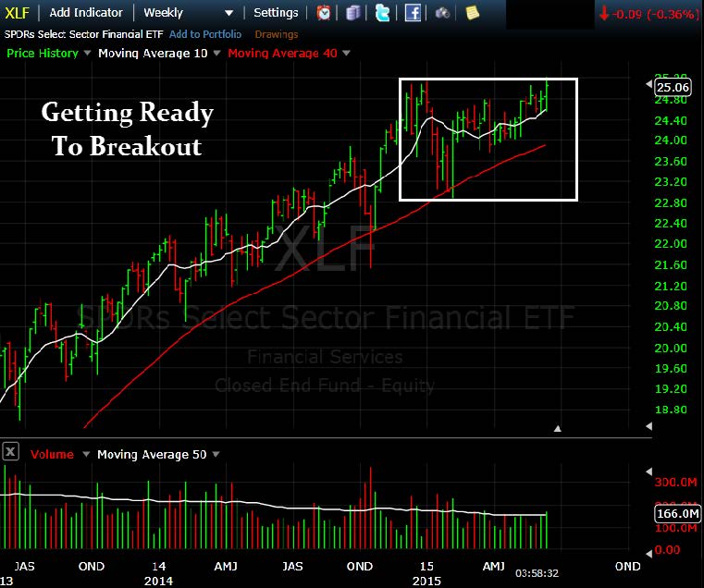The height and width of the screenshot is (588, 704).
Task: Open the yellow sticky note icon
Action: (473, 13)
